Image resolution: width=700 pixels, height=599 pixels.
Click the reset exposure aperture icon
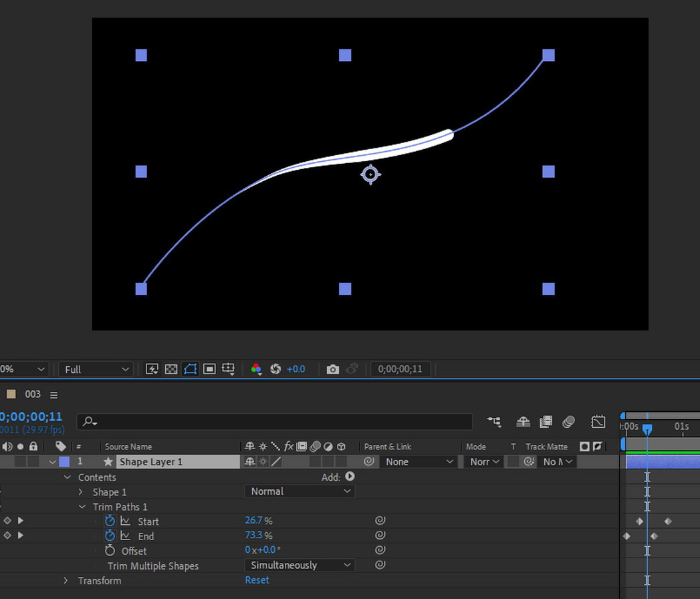pyautogui.click(x=275, y=369)
